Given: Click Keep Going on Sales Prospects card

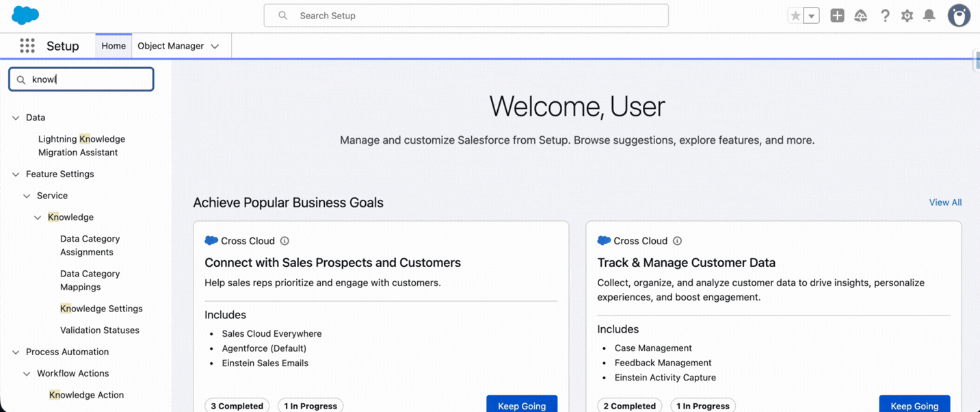Looking at the screenshot, I should tap(522, 405).
